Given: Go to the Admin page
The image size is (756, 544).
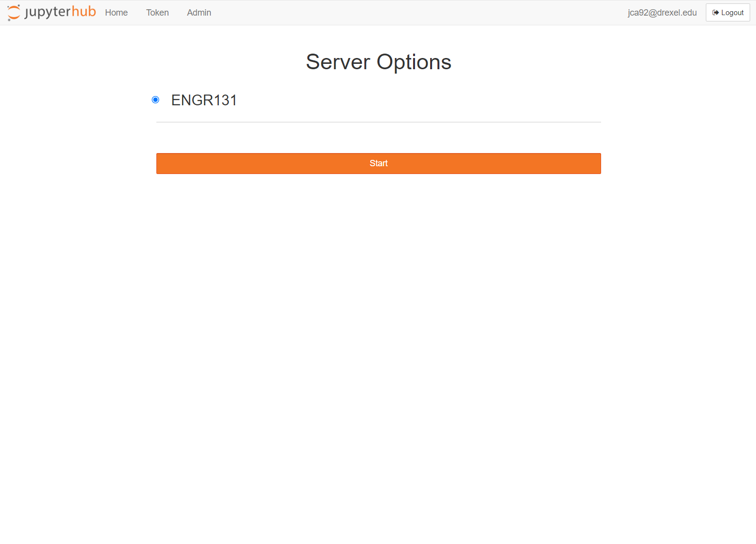Looking at the screenshot, I should click(199, 13).
